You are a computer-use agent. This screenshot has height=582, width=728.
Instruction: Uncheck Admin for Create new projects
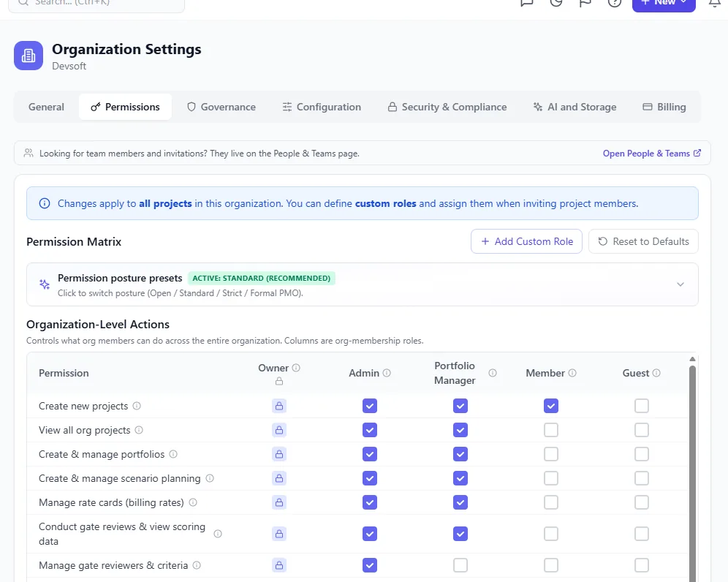tap(370, 406)
